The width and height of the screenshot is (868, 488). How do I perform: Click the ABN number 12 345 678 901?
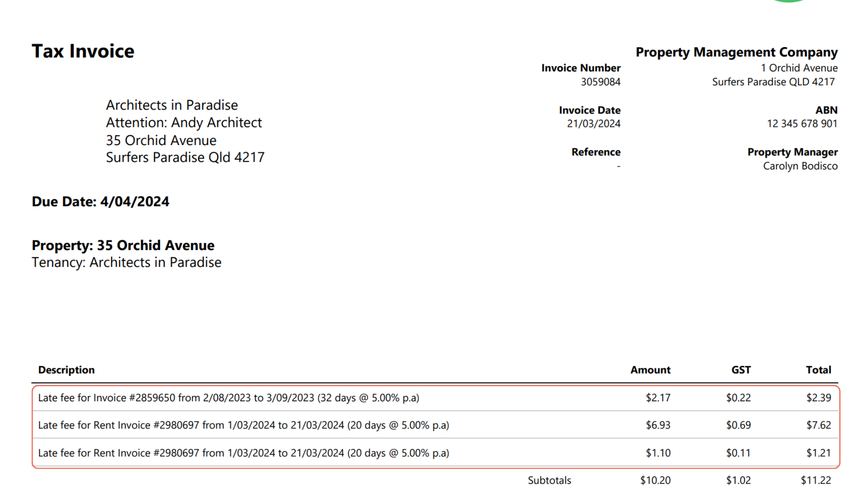click(x=802, y=124)
